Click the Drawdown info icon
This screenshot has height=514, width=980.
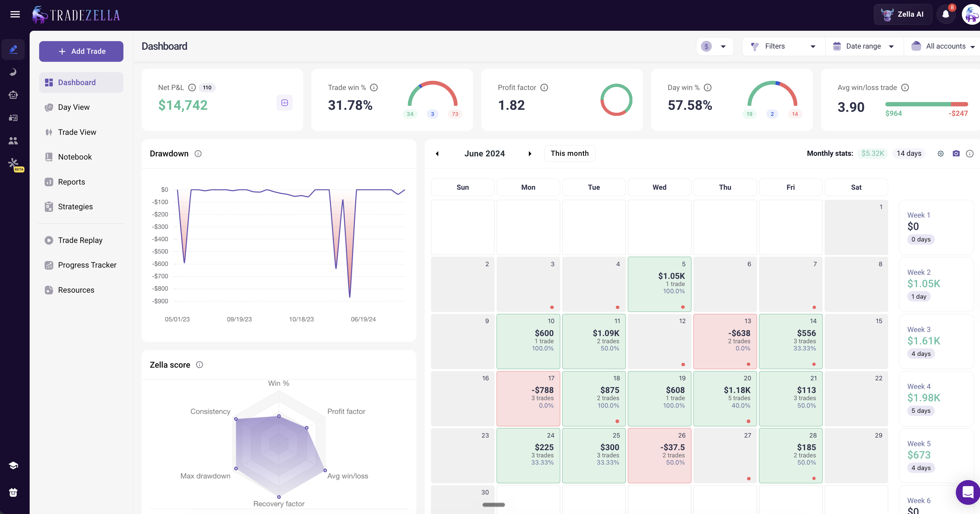tap(198, 154)
